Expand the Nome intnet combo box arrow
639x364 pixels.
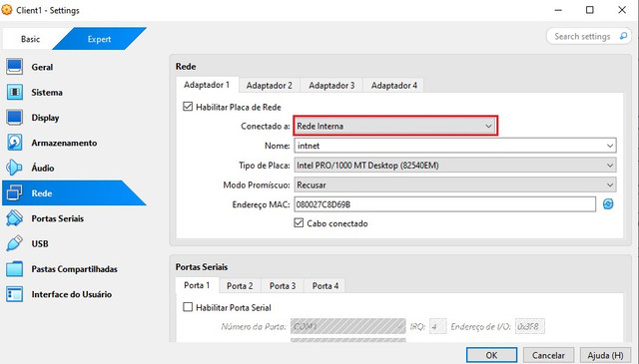pos(610,146)
